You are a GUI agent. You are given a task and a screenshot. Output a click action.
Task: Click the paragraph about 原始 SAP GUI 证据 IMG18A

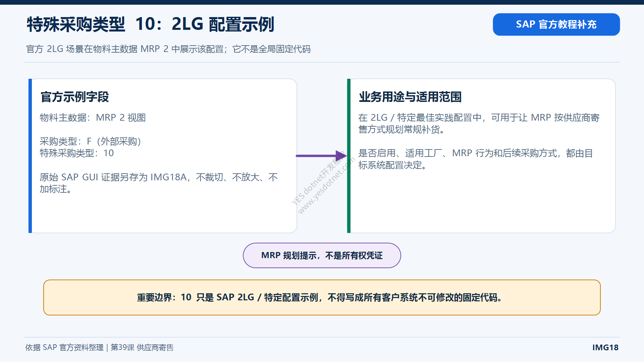[159, 183]
